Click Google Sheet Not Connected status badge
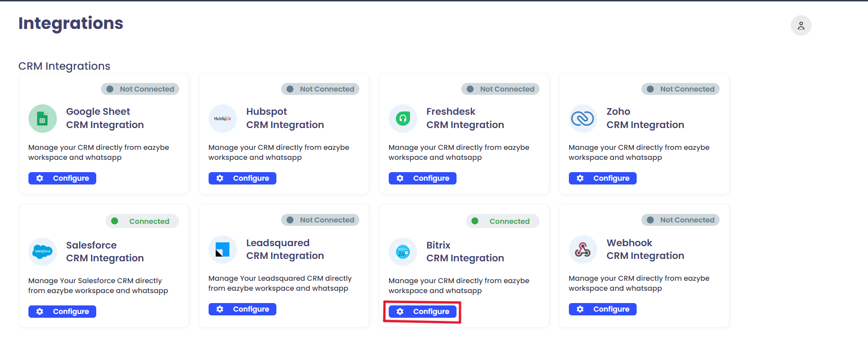Viewport: 868px width, 350px height. tap(140, 89)
